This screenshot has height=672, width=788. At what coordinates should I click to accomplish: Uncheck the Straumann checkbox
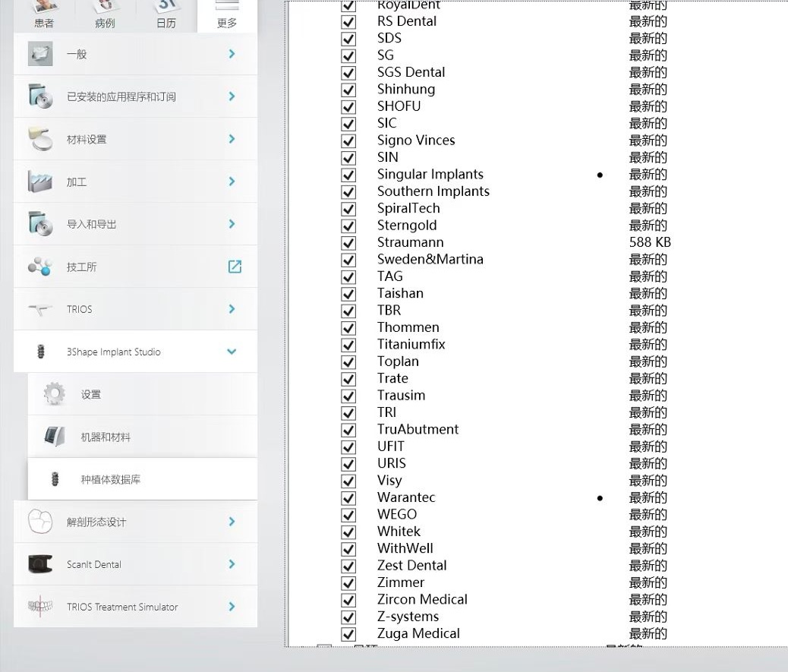(348, 243)
